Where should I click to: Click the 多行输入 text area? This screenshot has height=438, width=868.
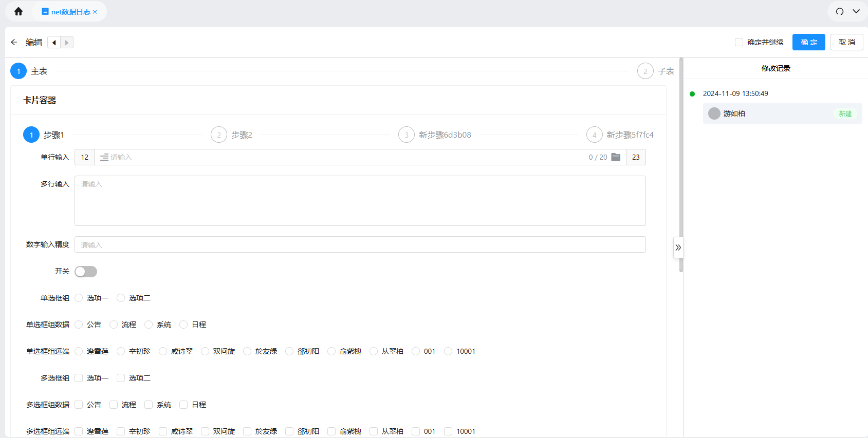(x=360, y=201)
